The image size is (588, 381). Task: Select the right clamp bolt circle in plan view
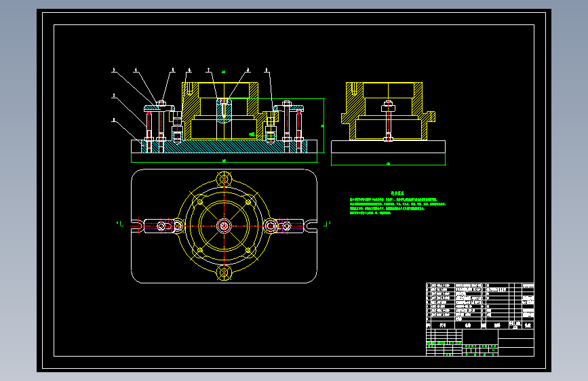click(x=287, y=226)
